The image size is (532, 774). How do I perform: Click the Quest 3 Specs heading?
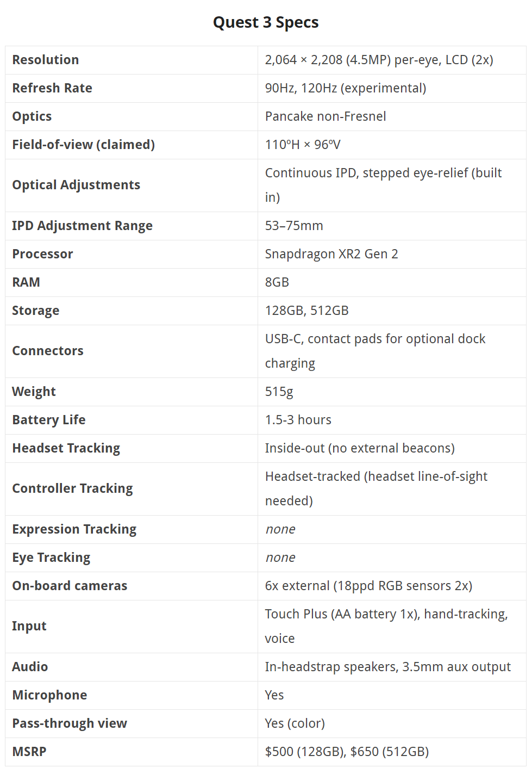tap(266, 22)
